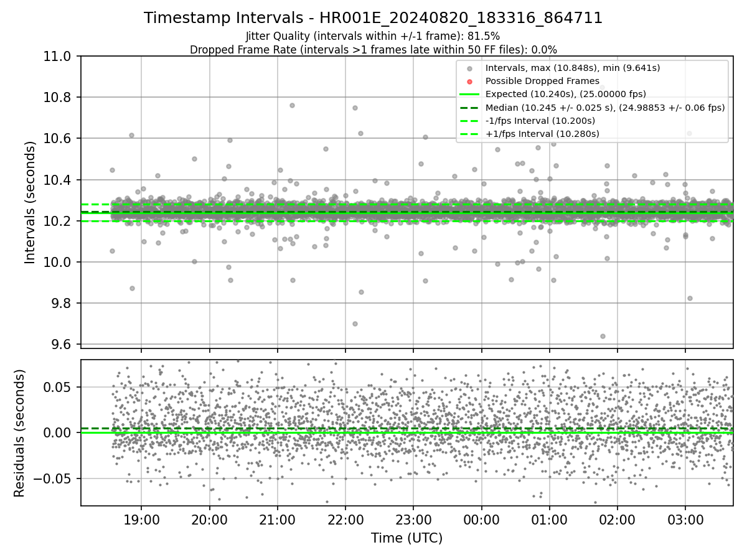This screenshot has height=560, width=747.
Task: Click the 'Residuals (seconds)' y-axis label
Action: pos(19,433)
